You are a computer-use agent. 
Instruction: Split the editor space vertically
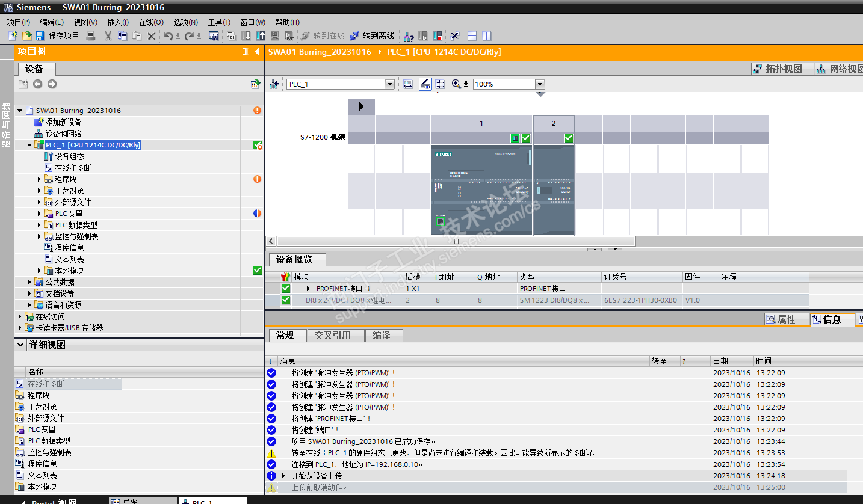[487, 36]
